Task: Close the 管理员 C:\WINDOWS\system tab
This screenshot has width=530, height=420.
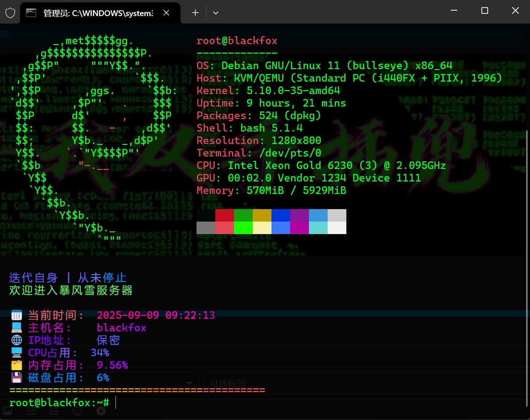Action: coord(166,13)
